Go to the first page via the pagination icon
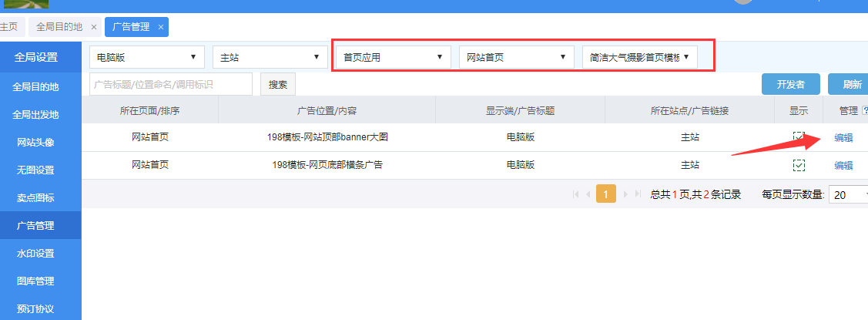The image size is (868, 320). pos(575,195)
